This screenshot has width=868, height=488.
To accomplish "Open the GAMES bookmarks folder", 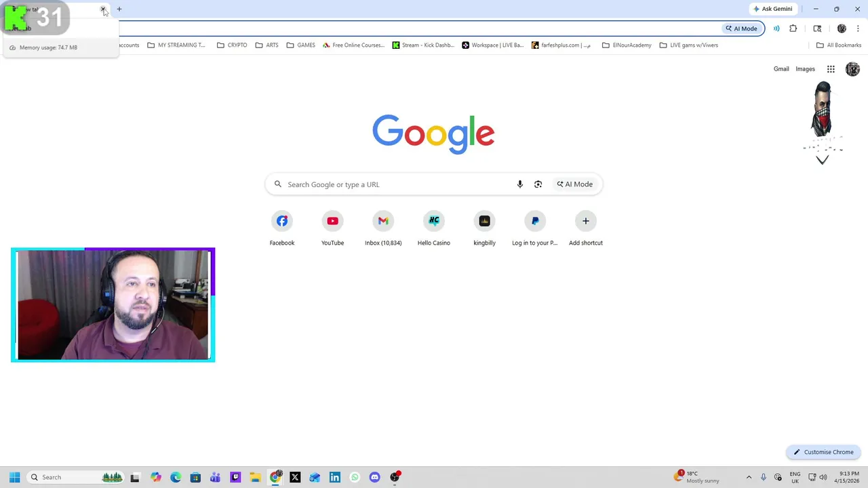I will click(300, 45).
